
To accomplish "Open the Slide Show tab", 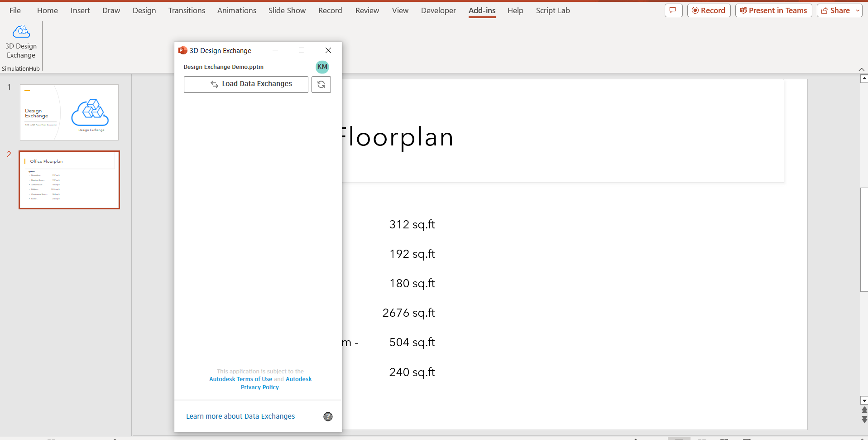I will click(287, 10).
